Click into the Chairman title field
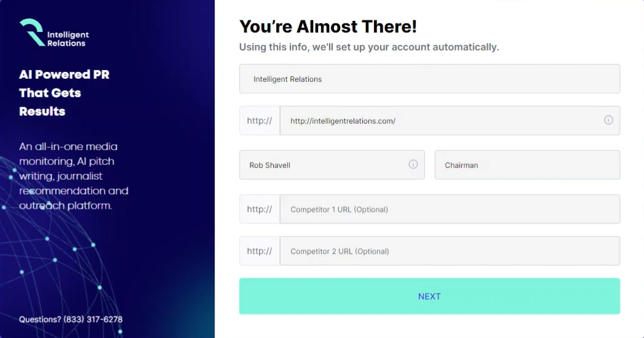Image resolution: width=644 pixels, height=338 pixels. (527, 164)
